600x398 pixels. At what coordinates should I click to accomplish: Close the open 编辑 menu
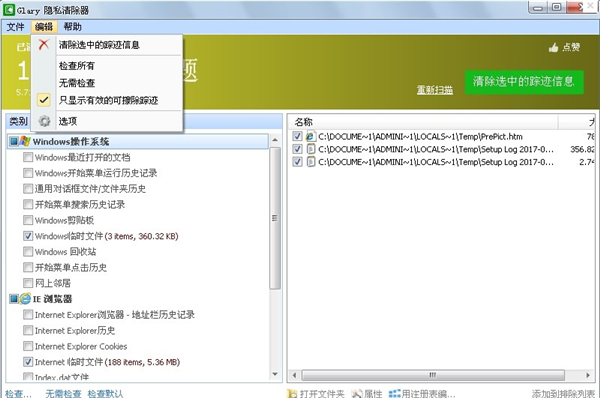[x=44, y=27]
